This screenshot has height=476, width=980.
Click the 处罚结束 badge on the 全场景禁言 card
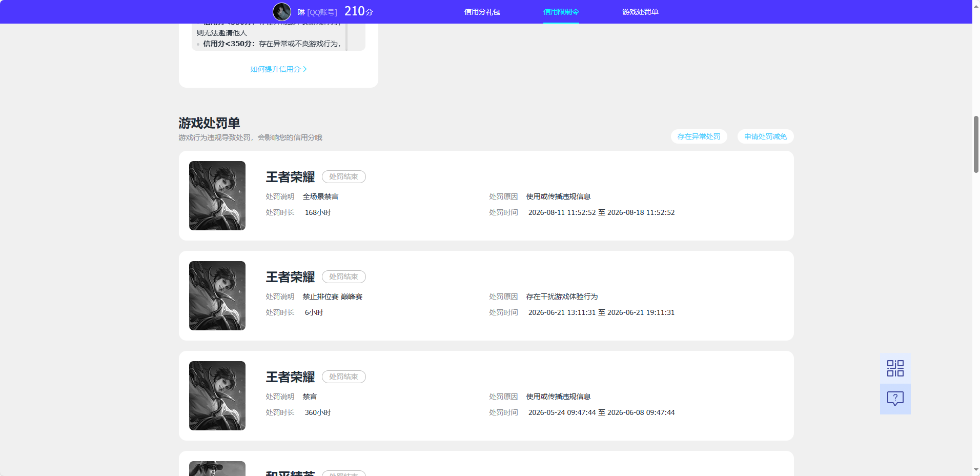tap(343, 176)
